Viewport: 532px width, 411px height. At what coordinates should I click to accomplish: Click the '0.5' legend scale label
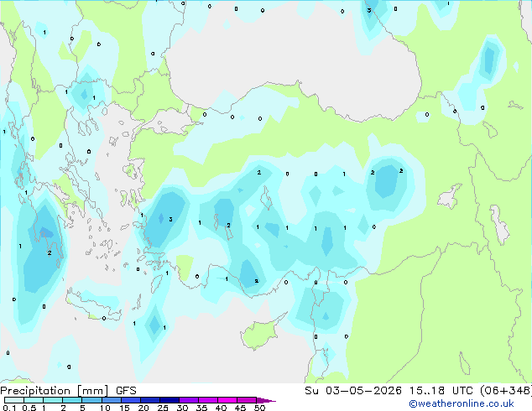point(29,408)
